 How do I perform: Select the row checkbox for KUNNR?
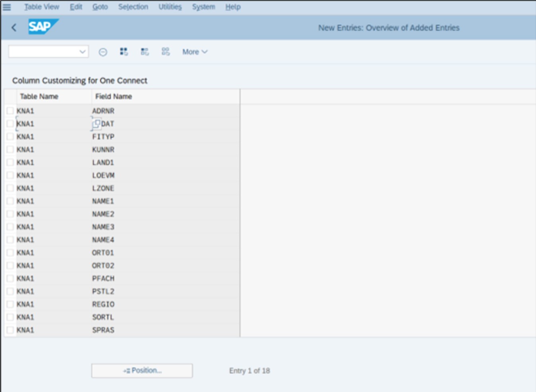pyautogui.click(x=10, y=149)
